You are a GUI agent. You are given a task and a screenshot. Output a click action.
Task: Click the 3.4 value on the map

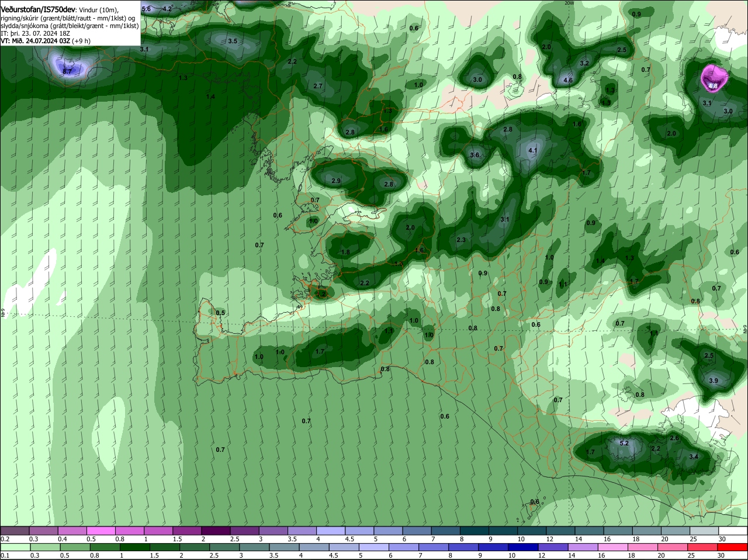[x=694, y=457]
